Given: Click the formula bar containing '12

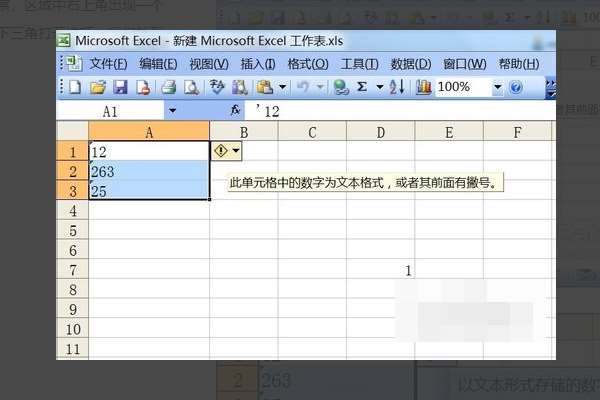Looking at the screenshot, I should (x=400, y=111).
